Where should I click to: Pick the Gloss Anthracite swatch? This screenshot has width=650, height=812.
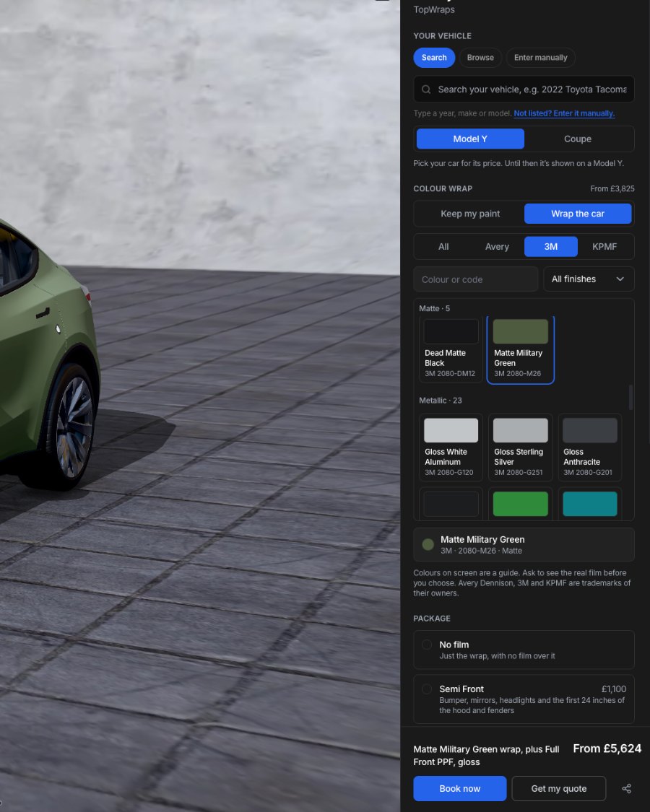tap(590, 448)
